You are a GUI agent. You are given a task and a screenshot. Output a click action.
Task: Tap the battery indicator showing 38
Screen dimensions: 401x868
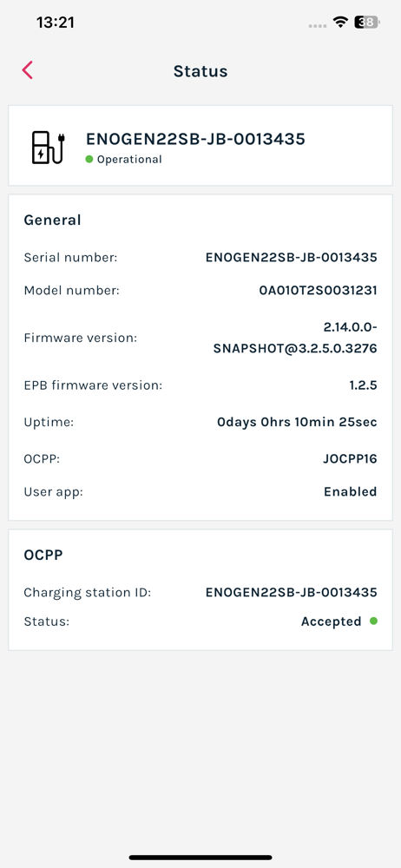click(x=366, y=23)
